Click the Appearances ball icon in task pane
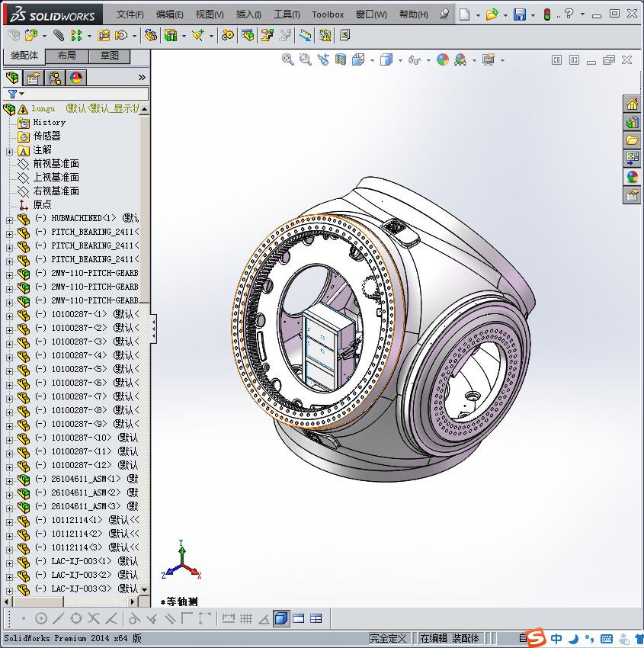Viewport: 644px width, 648px height. 632,176
